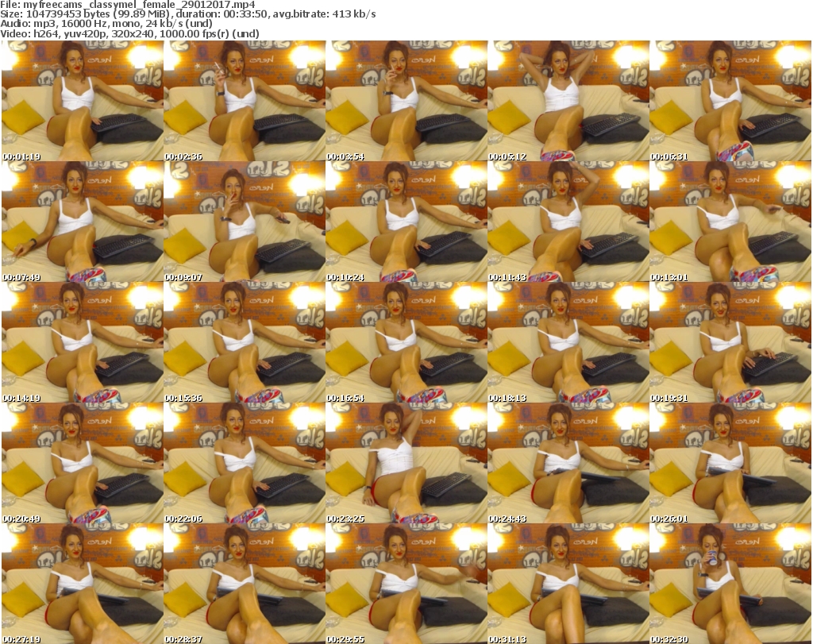
Task: Select the thumbnail timestamped 00:06:31
Action: pyautogui.click(x=730, y=101)
